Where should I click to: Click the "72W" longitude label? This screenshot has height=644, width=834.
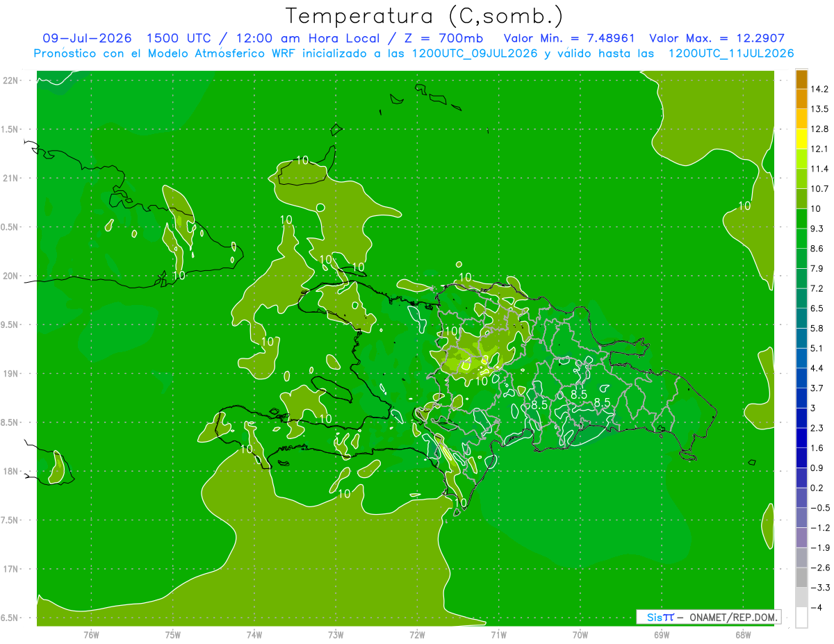click(x=417, y=635)
